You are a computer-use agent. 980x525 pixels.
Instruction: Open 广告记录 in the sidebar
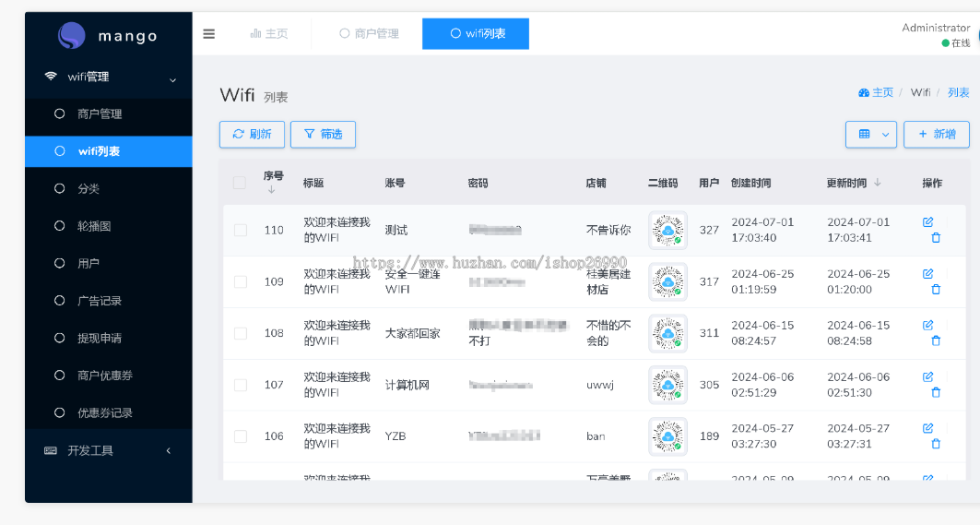click(x=109, y=301)
